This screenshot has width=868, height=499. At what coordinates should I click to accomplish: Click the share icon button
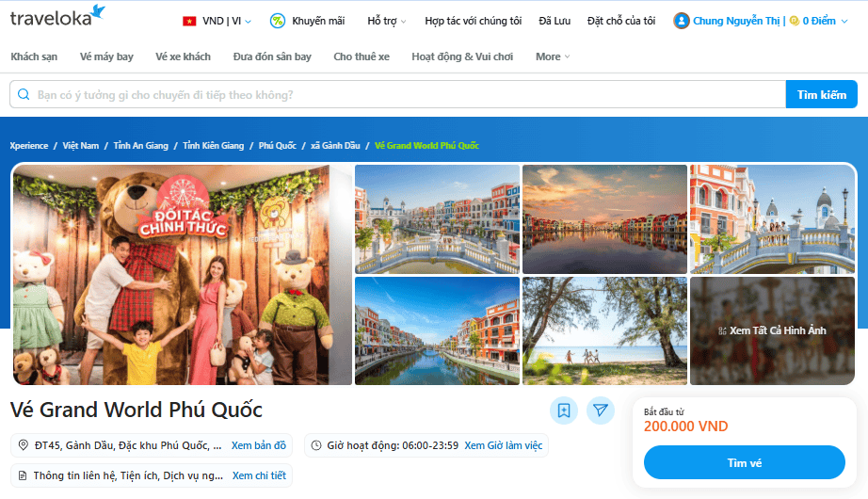tap(601, 410)
